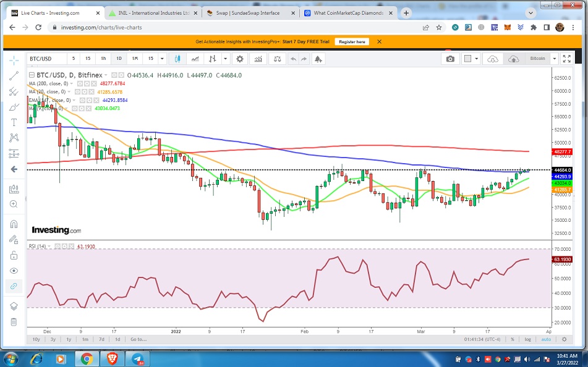Hide the MA 20 indicator eye icon
This screenshot has height=367, width=588.
[x=78, y=92]
